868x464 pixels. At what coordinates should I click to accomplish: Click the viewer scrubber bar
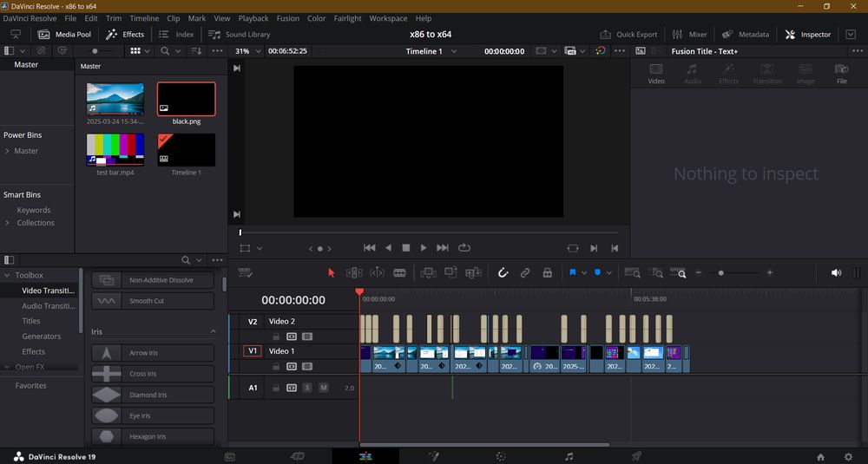click(x=429, y=232)
